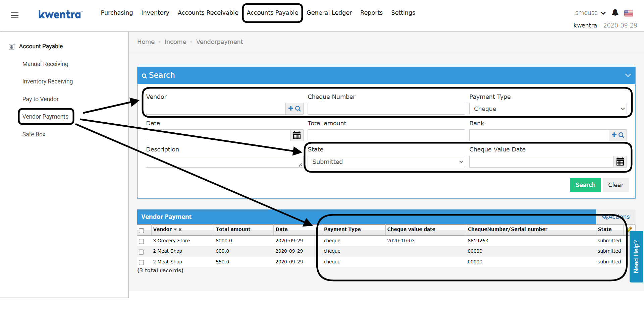
Task: Click the green Search button
Action: point(585,185)
